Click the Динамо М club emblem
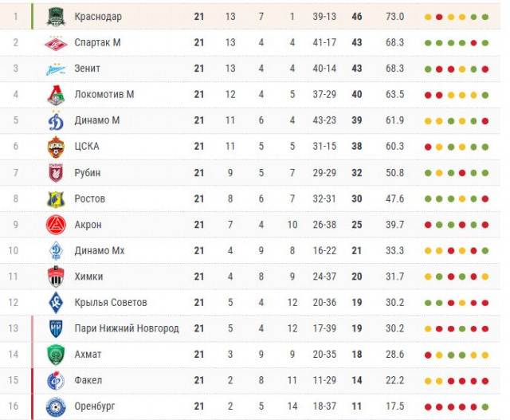Image resolution: width=510 pixels, height=420 pixels. point(55,121)
